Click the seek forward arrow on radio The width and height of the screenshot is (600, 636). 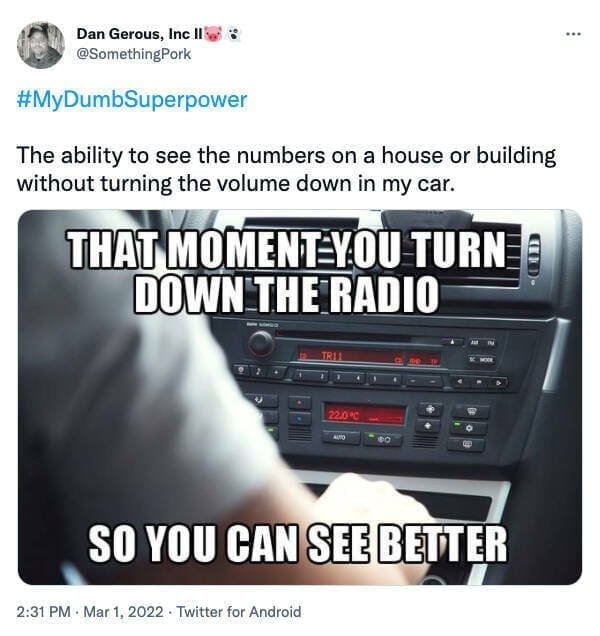499,382
